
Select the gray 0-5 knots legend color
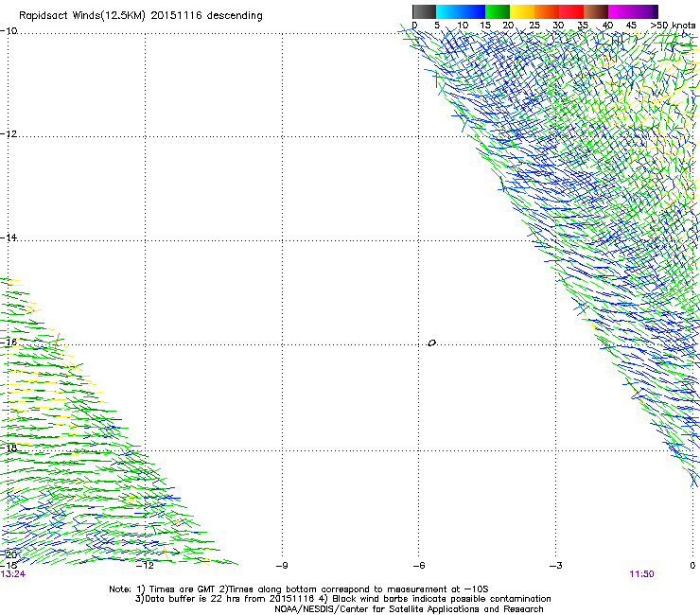[424, 11]
